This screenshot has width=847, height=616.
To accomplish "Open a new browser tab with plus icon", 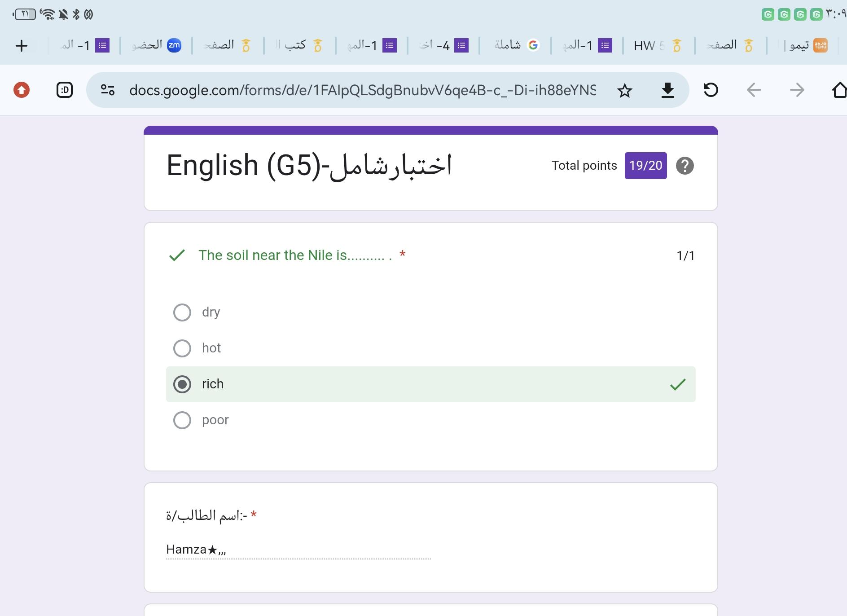I will point(21,46).
